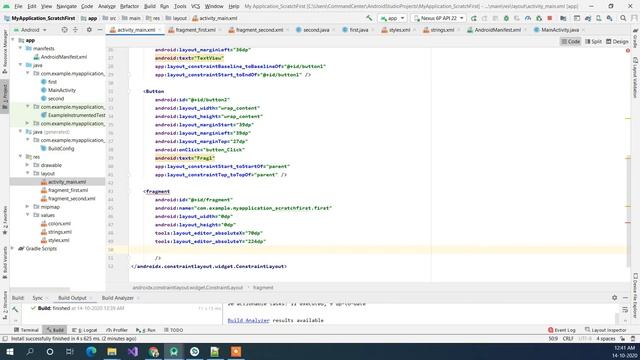Open the Profiler tool window
Screen dimensions: 640x360
pyautogui.click(x=117, y=330)
